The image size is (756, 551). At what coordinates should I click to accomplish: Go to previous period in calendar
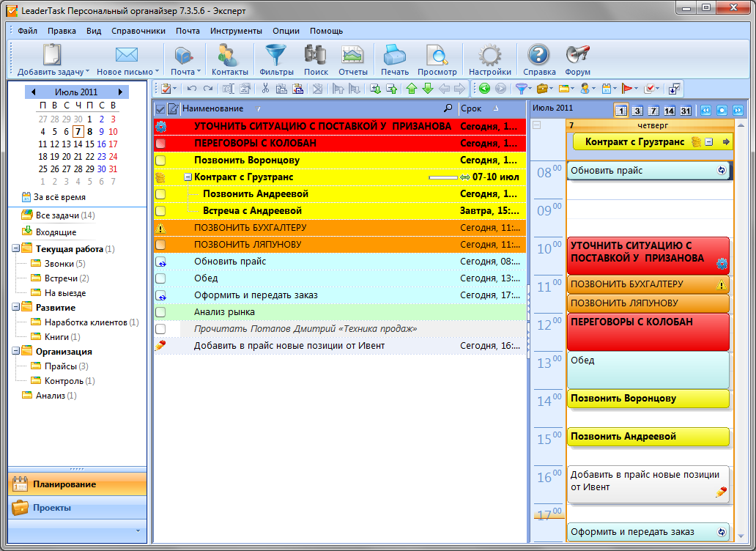[x=705, y=111]
